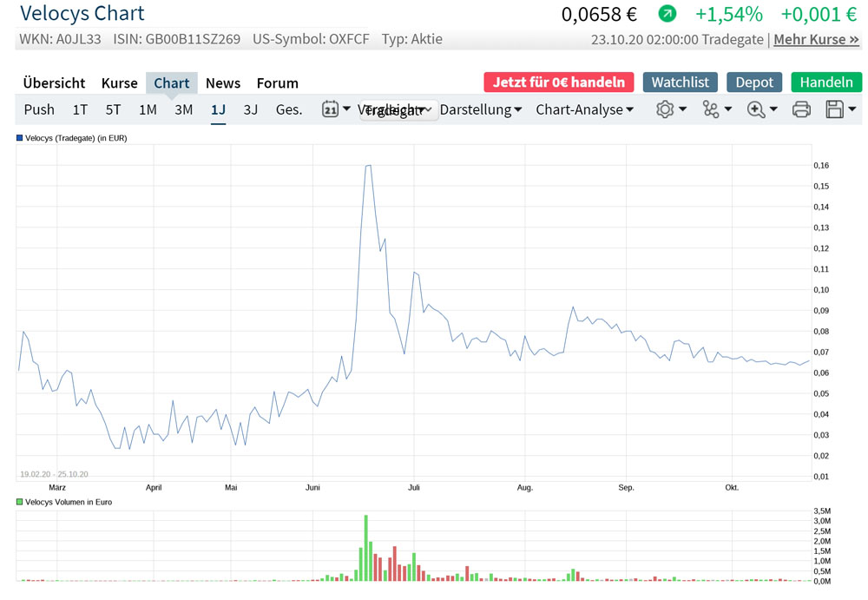The height and width of the screenshot is (600, 868).
Task: Select the 3J time range
Action: 251,109
